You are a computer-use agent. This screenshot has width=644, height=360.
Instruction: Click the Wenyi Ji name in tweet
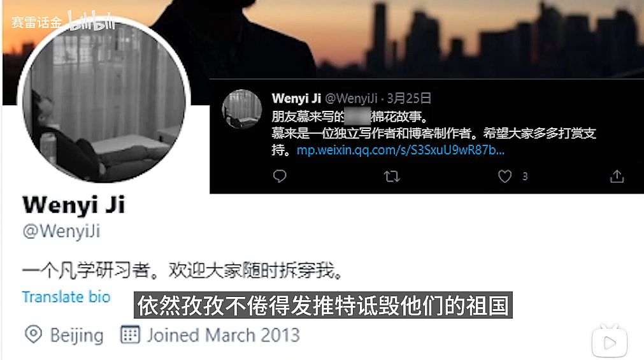(x=296, y=98)
